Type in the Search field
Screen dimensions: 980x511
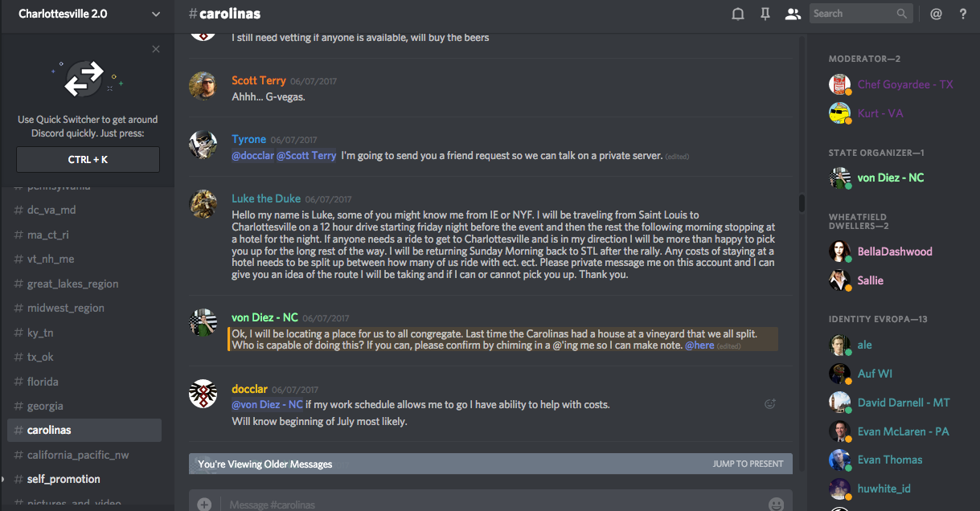coord(852,14)
